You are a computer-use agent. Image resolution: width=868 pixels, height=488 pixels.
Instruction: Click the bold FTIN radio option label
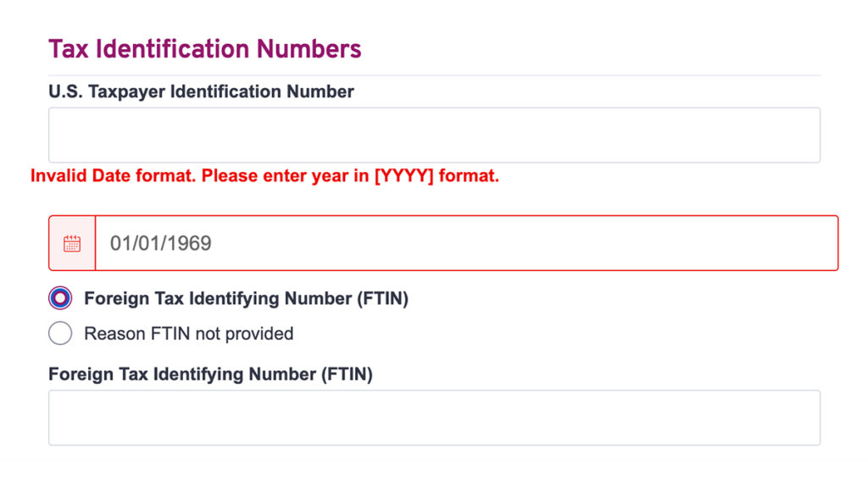click(x=247, y=299)
